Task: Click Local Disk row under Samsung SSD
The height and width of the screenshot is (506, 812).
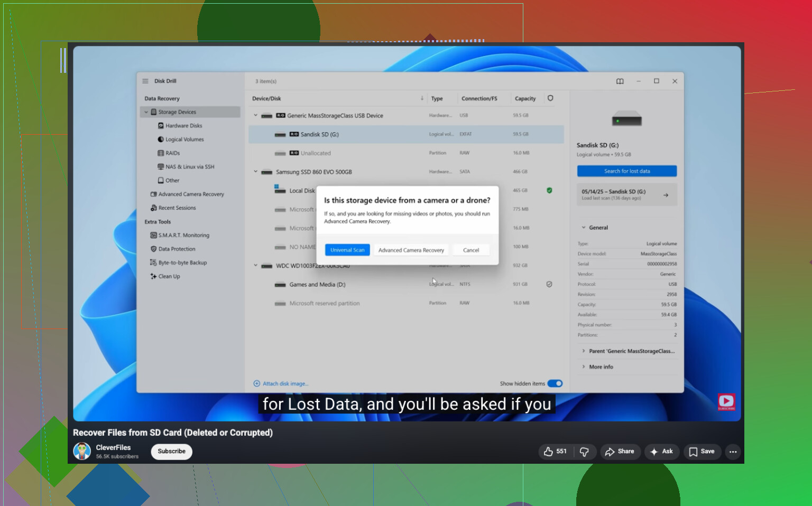Action: (x=406, y=191)
